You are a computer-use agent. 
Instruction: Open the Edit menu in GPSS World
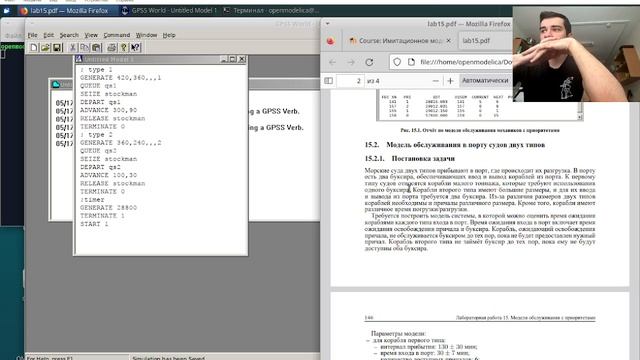point(49,35)
